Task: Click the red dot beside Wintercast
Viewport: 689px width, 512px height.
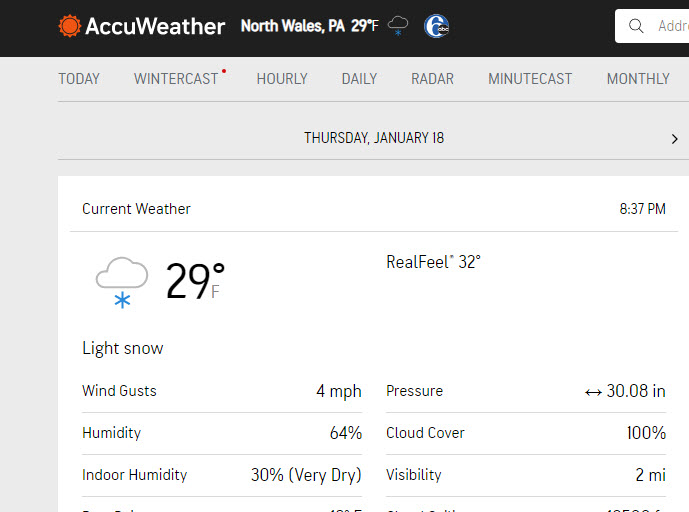Action: (224, 71)
